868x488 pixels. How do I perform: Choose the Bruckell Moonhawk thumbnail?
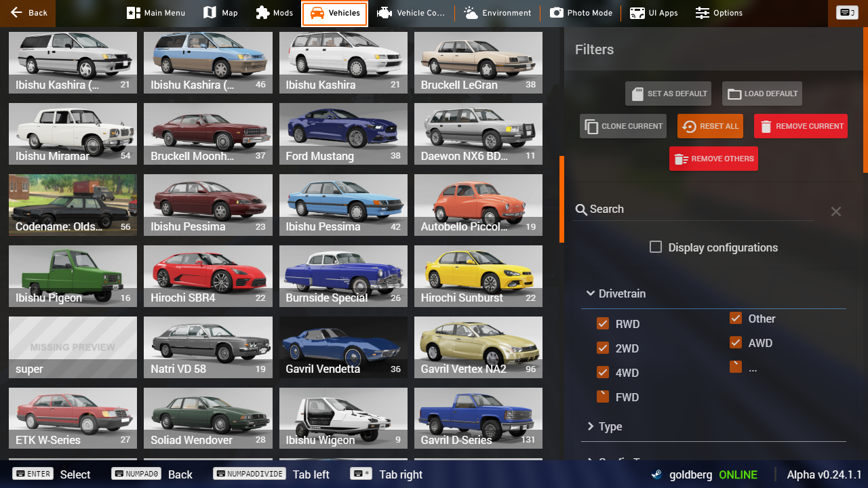(x=208, y=134)
